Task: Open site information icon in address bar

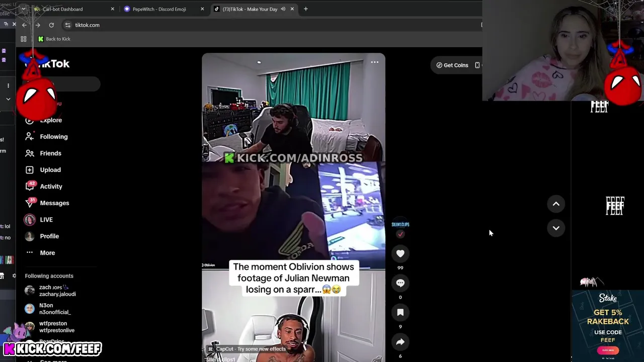Action: tap(68, 25)
